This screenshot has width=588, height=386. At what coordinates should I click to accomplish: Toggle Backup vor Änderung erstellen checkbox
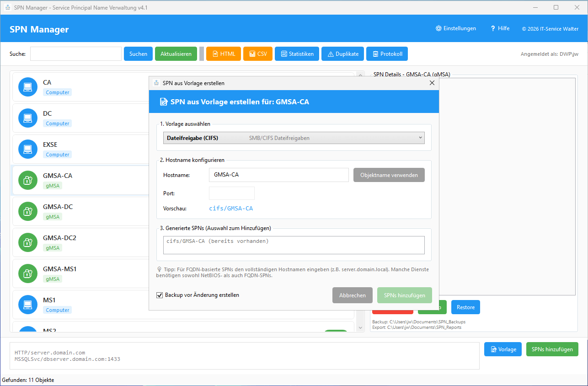tap(160, 295)
